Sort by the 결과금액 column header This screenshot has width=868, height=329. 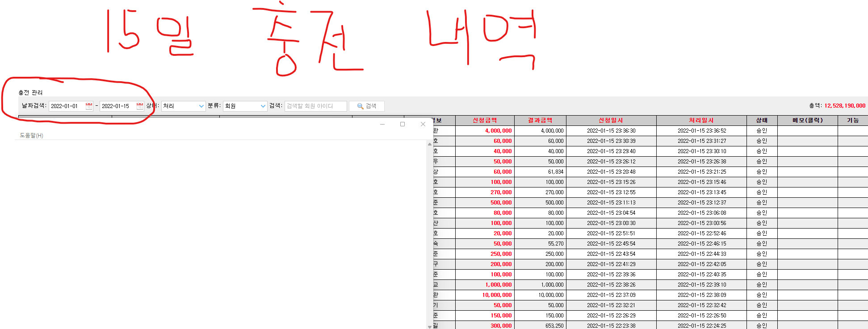coord(540,121)
